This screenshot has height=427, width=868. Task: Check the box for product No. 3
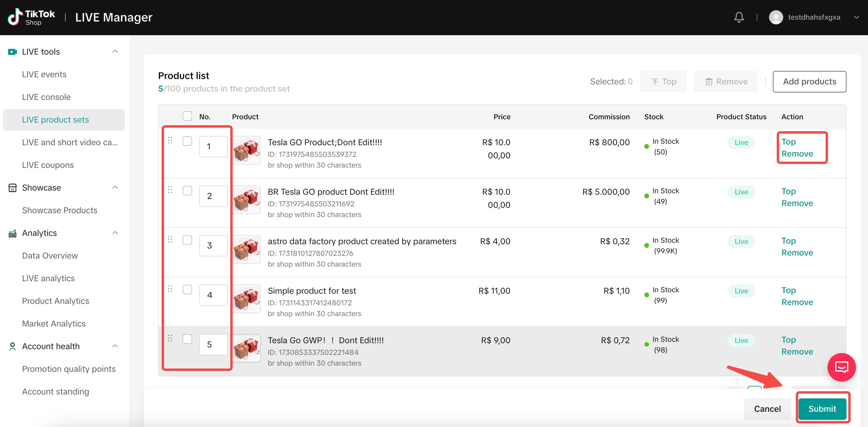(187, 240)
